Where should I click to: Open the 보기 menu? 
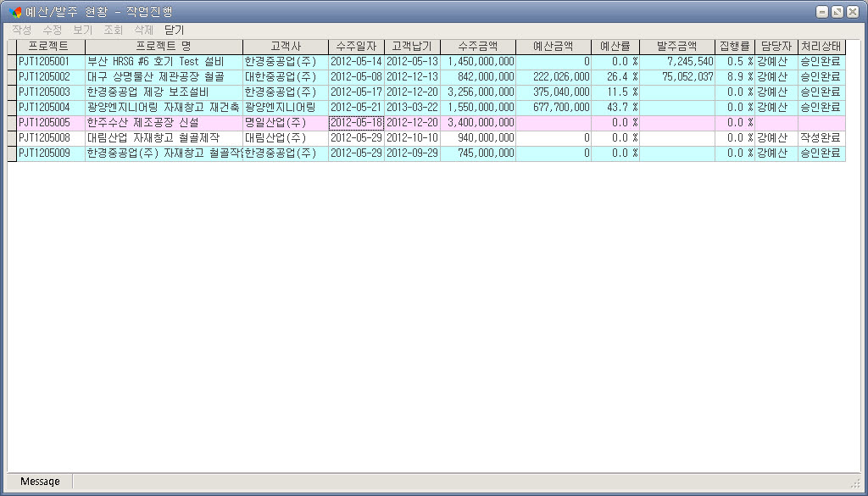coord(83,30)
